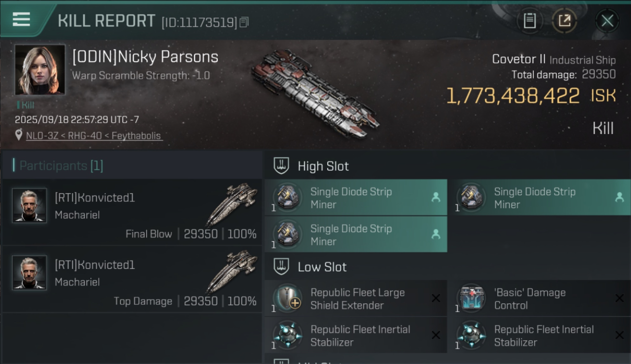This screenshot has height=364, width=631.
Task: Click the share kill report icon
Action: [564, 21]
